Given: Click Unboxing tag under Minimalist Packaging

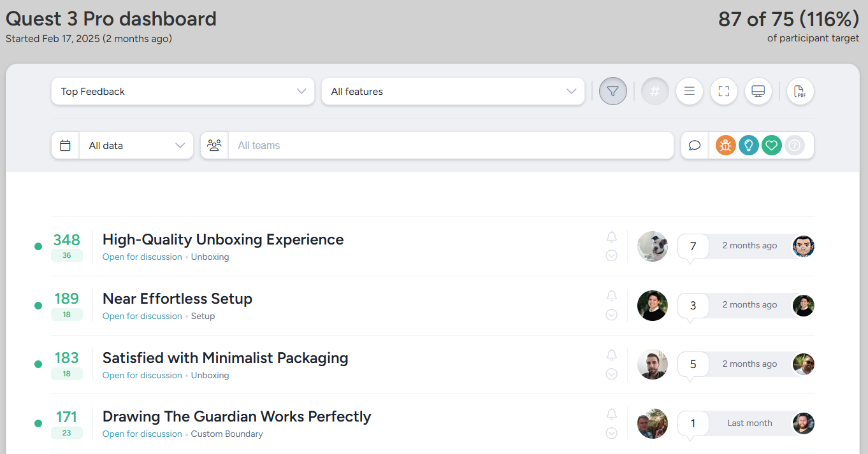Looking at the screenshot, I should [x=210, y=376].
